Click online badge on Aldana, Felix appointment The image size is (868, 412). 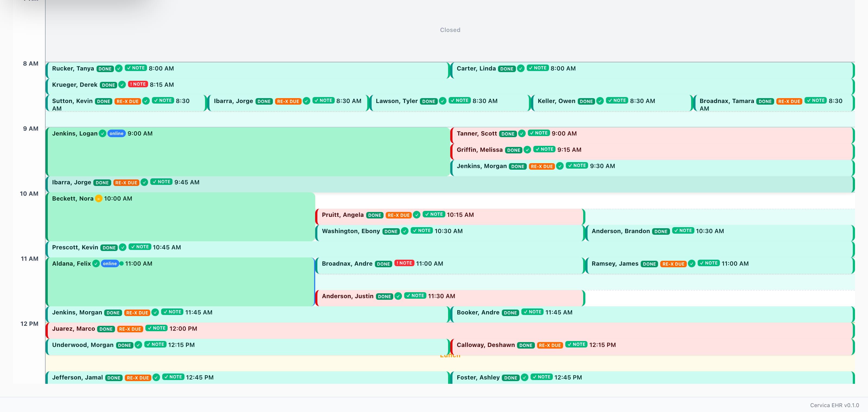[110, 263]
